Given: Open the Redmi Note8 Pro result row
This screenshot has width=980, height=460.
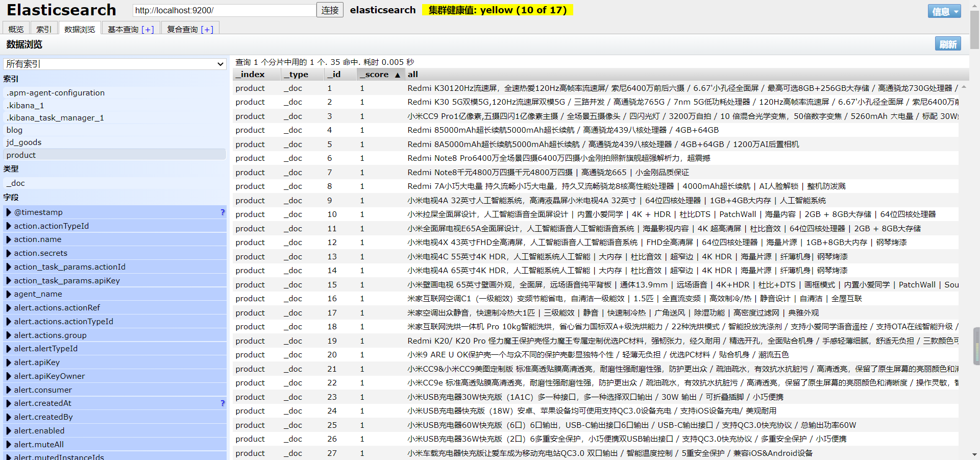Looking at the screenshot, I should tap(596, 158).
